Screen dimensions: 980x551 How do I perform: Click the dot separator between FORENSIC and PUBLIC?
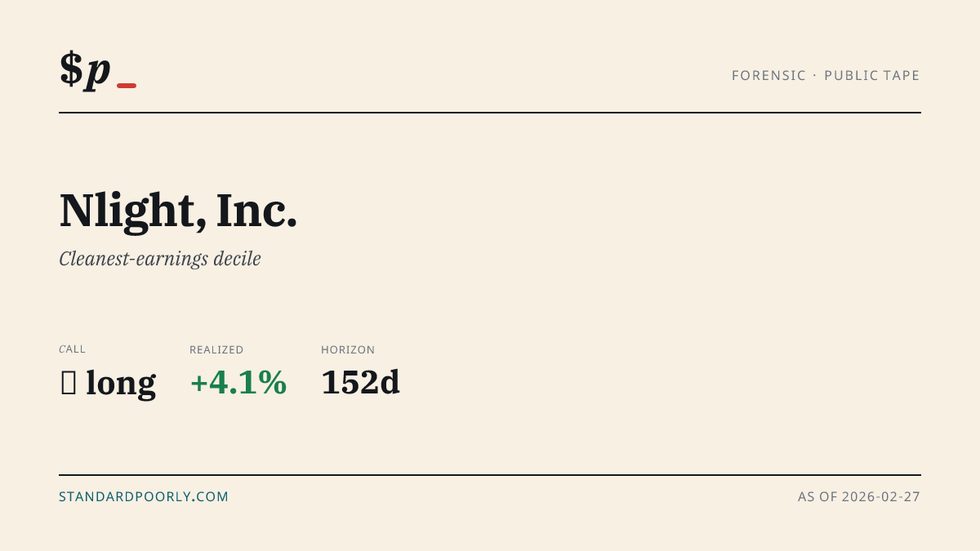pos(815,76)
